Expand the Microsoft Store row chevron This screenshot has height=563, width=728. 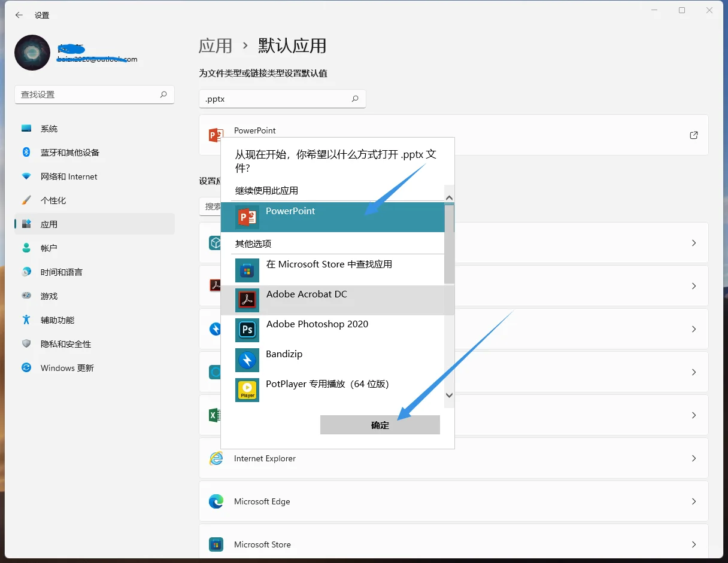[x=693, y=544]
